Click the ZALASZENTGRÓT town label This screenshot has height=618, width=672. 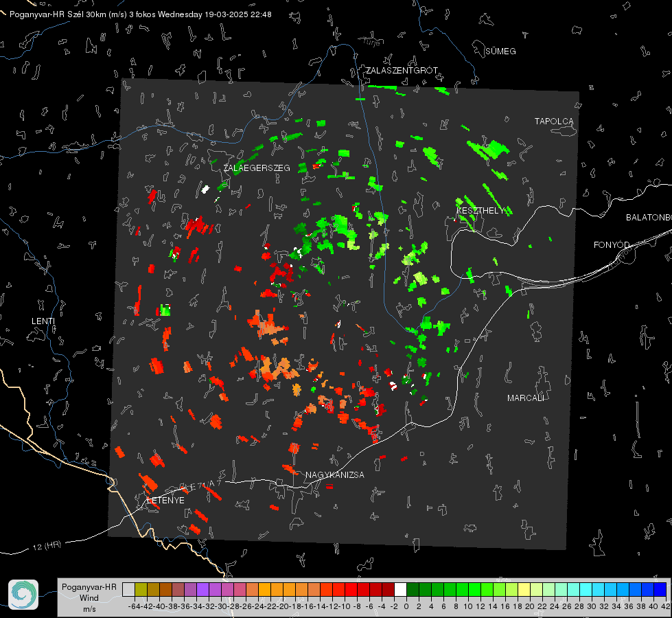pyautogui.click(x=402, y=70)
